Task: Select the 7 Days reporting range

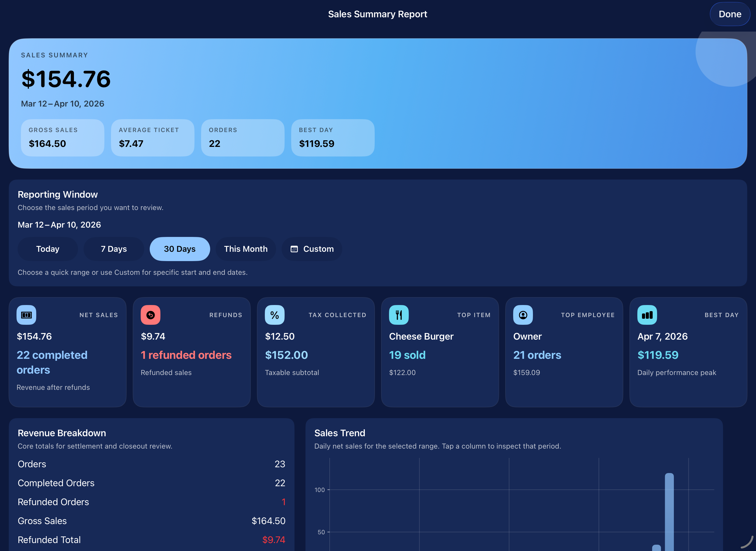Action: click(113, 249)
